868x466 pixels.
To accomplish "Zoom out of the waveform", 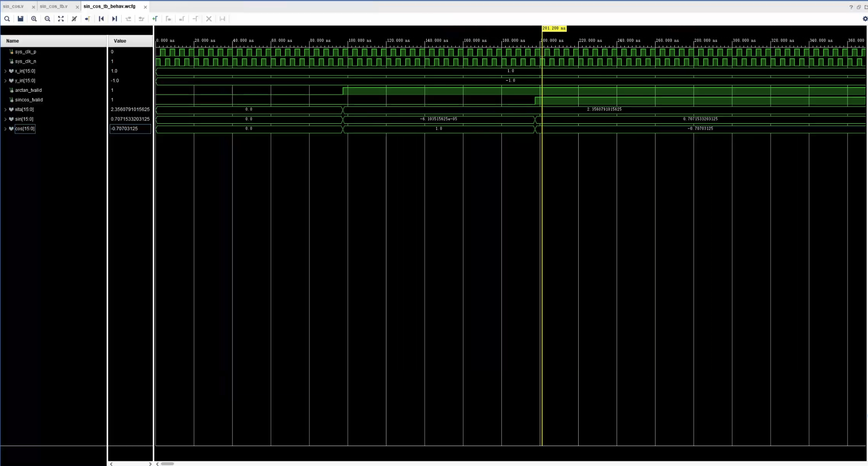I will [47, 19].
